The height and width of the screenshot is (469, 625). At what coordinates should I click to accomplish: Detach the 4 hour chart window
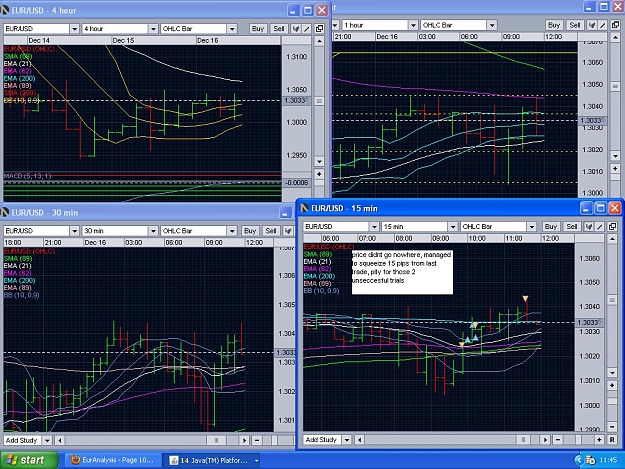point(319,29)
